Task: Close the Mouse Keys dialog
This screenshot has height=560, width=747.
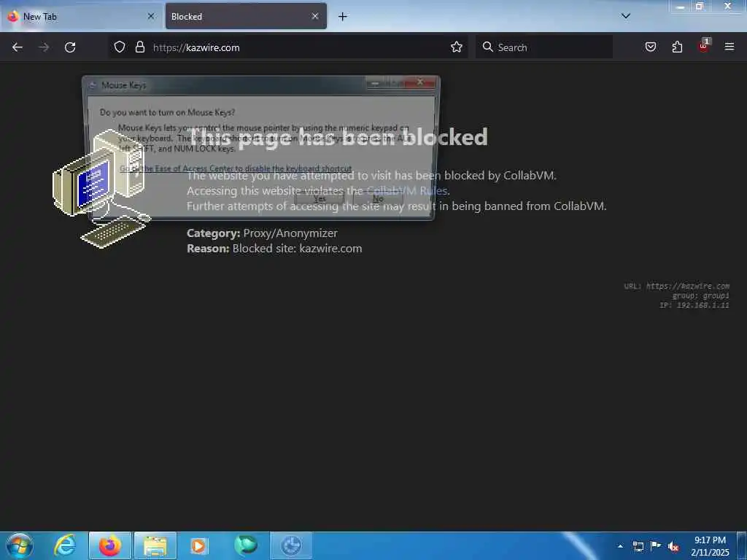Action: [x=420, y=82]
